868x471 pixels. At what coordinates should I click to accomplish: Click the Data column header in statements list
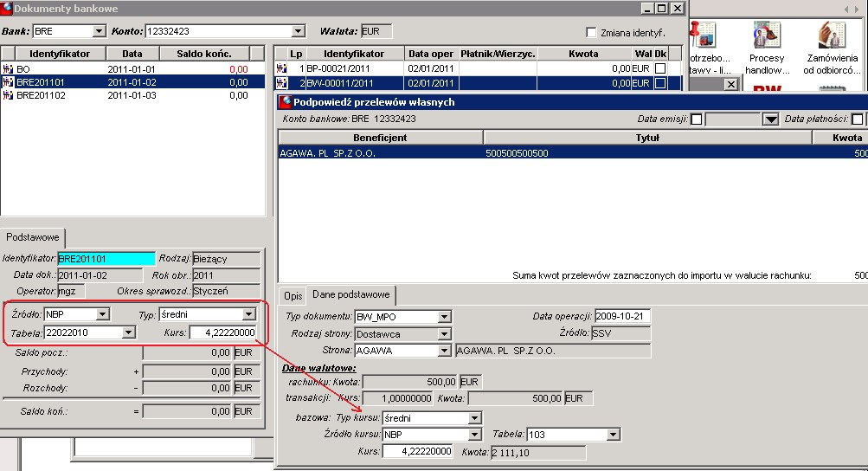(x=132, y=54)
